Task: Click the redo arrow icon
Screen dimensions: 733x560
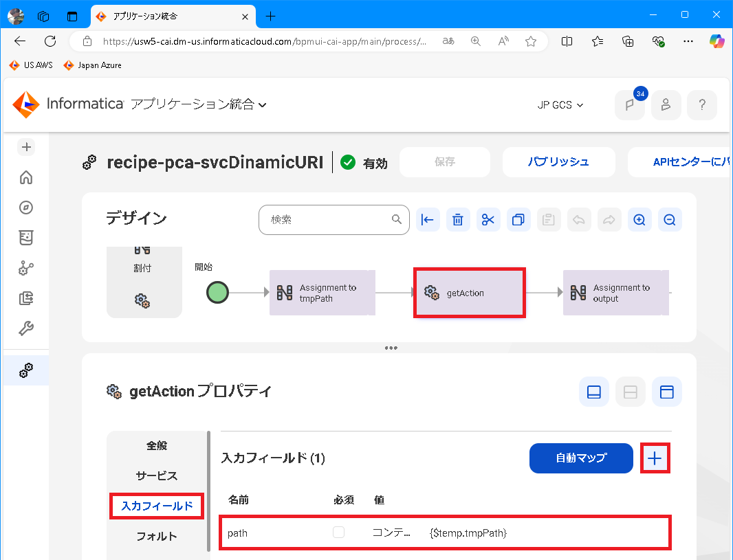Action: (x=609, y=219)
